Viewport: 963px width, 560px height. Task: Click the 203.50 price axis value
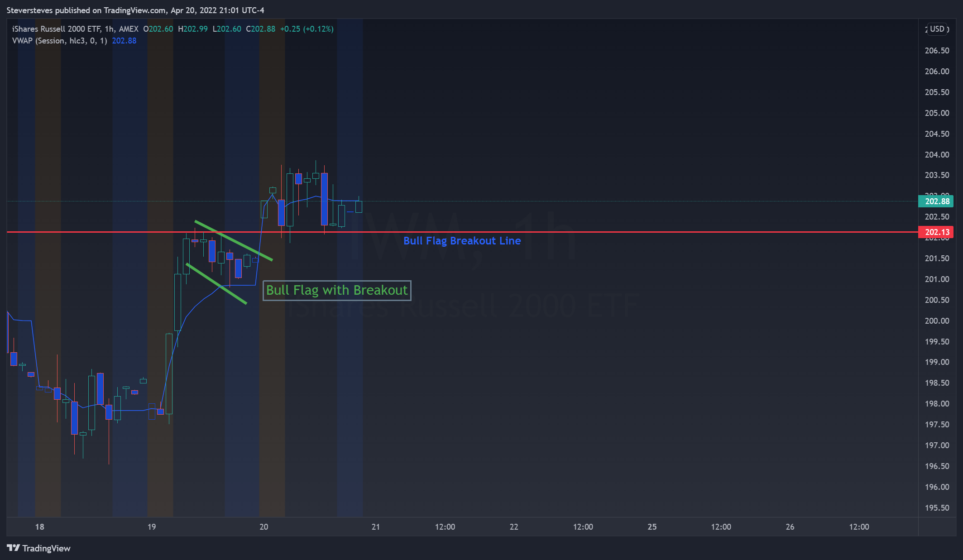(937, 175)
